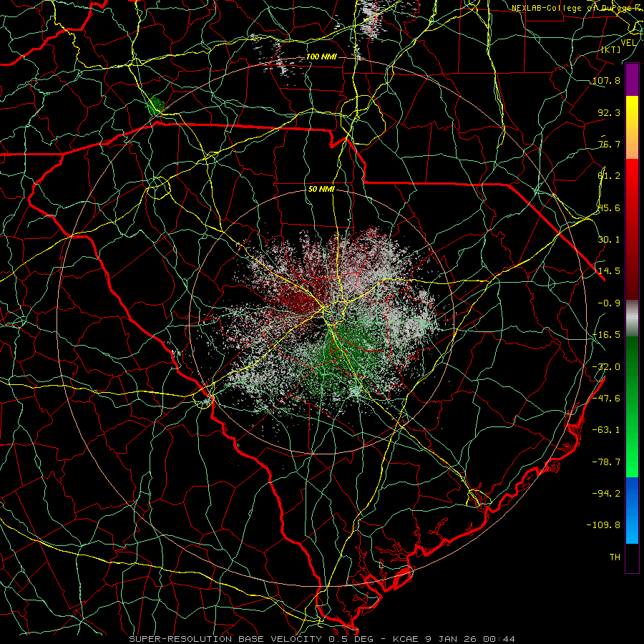Click the purple segment of velocity color bar

click(x=632, y=79)
